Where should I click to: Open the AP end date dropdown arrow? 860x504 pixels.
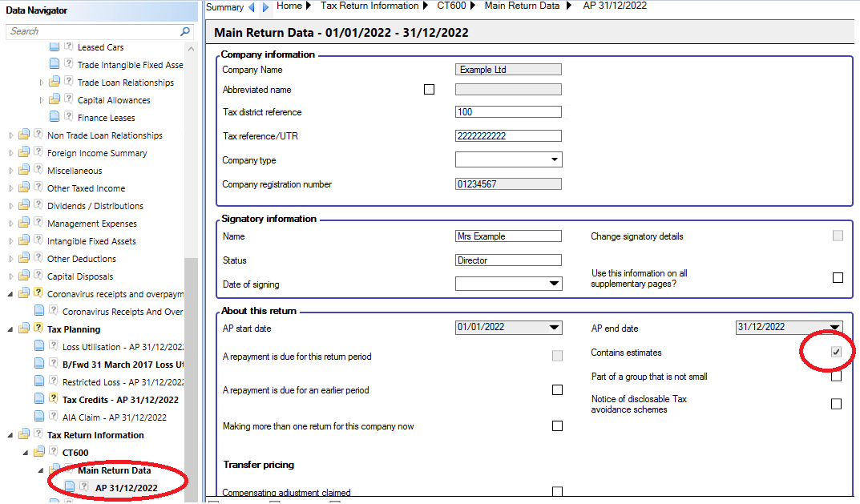[x=835, y=328]
